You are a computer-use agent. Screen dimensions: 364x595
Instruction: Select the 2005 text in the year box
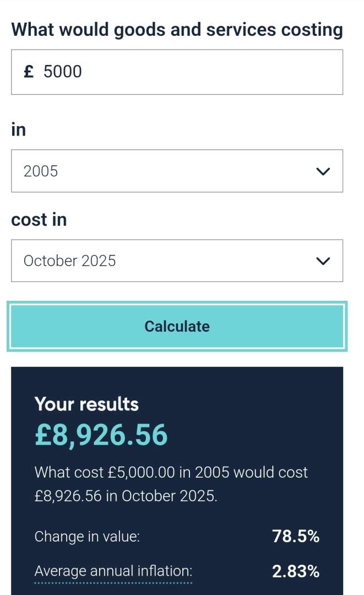[41, 171]
